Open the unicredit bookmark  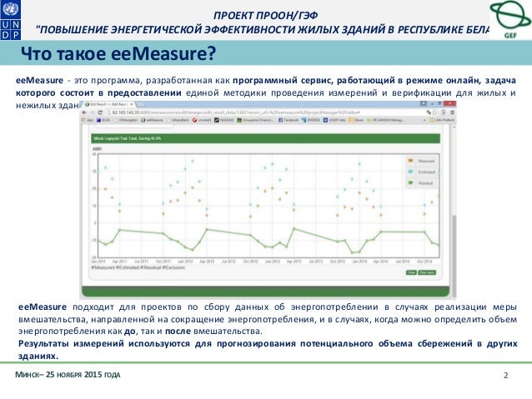202,120
